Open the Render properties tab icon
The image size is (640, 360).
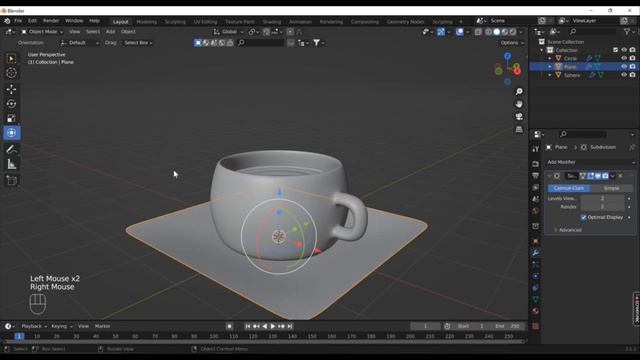click(x=536, y=164)
